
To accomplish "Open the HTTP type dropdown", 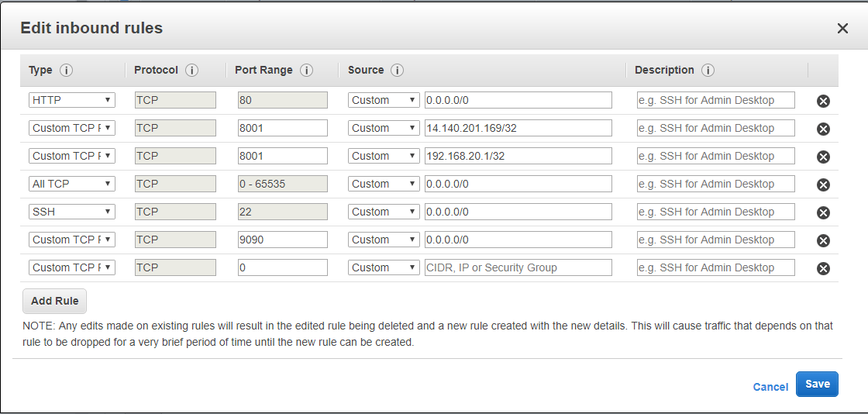I will [71, 100].
